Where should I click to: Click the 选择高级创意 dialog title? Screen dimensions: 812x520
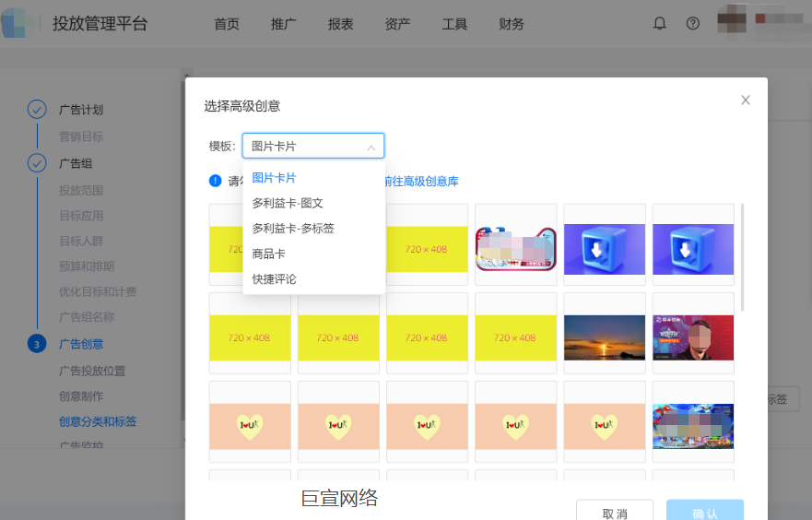click(242, 106)
